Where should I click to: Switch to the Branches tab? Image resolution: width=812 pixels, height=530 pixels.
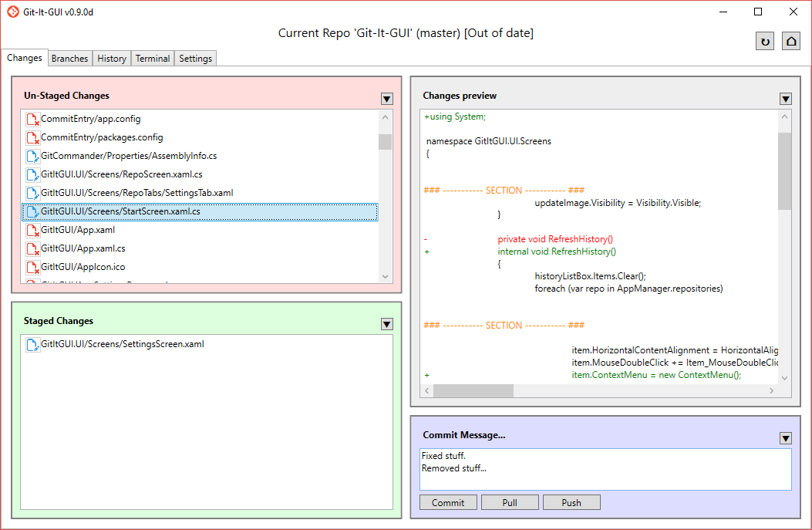tap(69, 59)
